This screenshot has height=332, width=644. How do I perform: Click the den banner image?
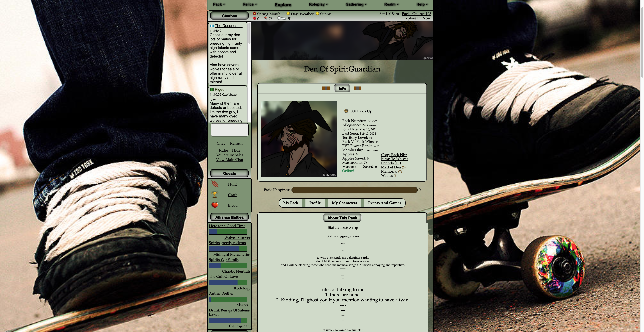[x=342, y=40]
